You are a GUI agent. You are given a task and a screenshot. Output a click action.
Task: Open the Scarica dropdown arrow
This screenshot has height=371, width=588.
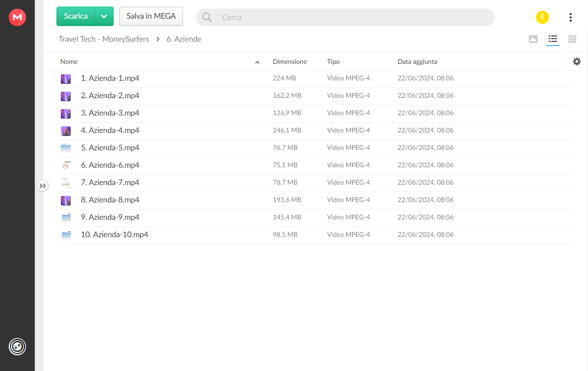pos(104,17)
